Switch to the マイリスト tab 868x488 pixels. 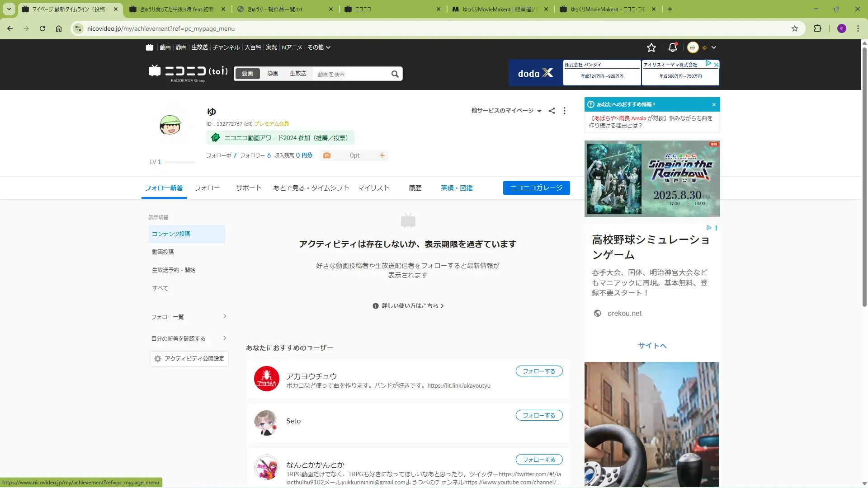tap(373, 188)
